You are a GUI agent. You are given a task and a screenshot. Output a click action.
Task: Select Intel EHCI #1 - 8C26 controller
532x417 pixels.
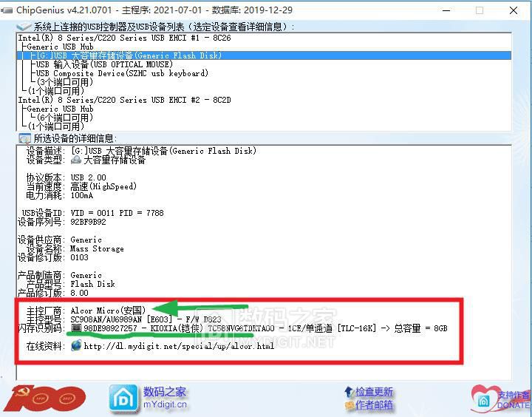pos(124,38)
